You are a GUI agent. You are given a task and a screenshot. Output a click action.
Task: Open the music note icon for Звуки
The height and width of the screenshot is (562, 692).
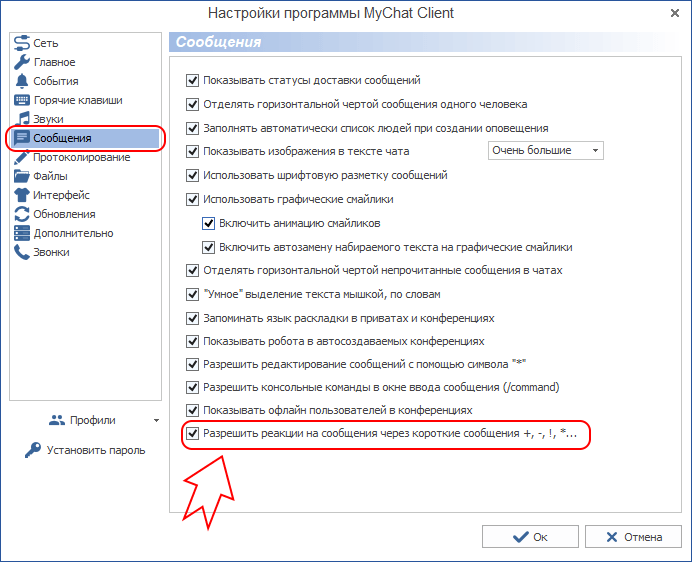pos(22,119)
